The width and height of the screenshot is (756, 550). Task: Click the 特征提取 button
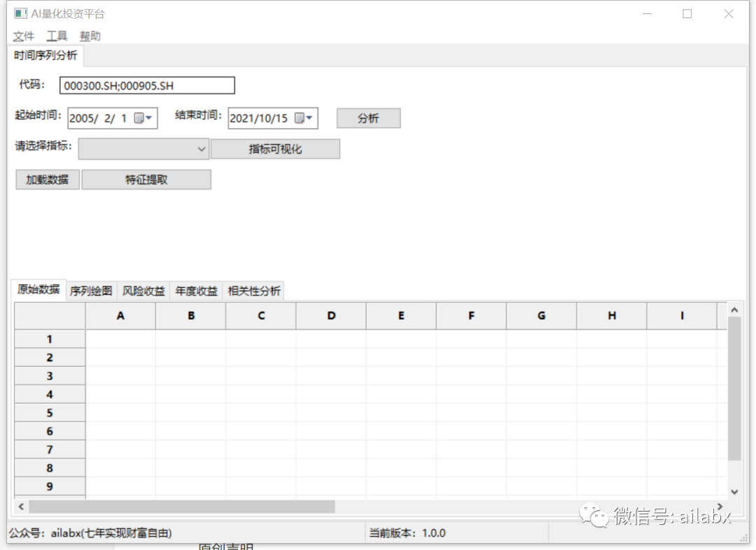pos(146,180)
